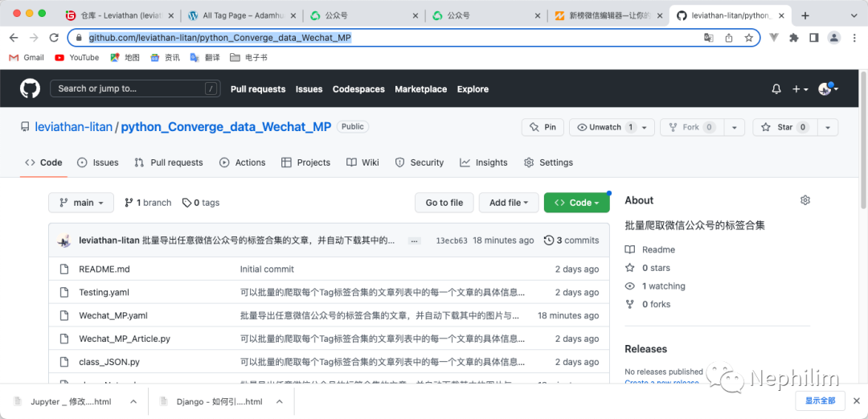The height and width of the screenshot is (419, 868).
Task: Open the 电子书 bookmark folder
Action: coord(249,57)
